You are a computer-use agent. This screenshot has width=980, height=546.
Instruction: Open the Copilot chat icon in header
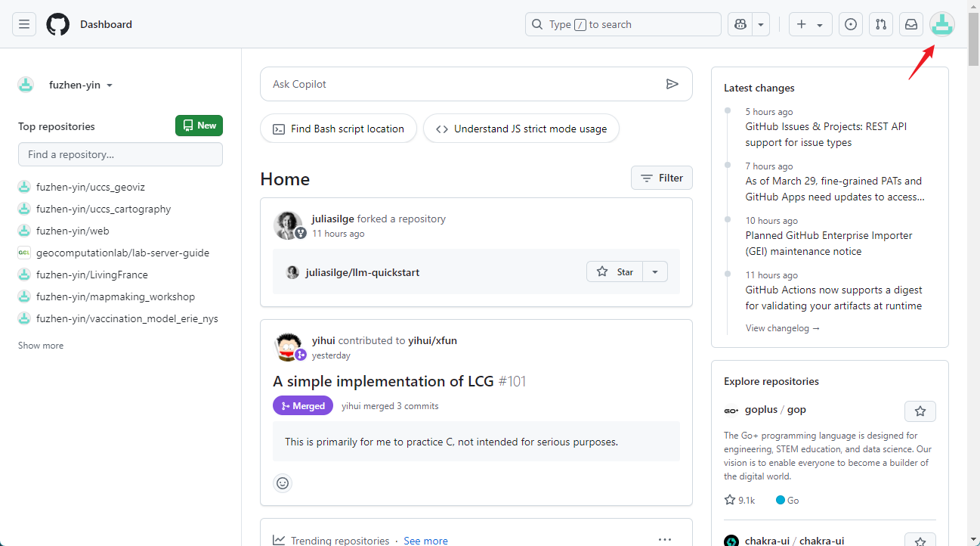point(740,24)
